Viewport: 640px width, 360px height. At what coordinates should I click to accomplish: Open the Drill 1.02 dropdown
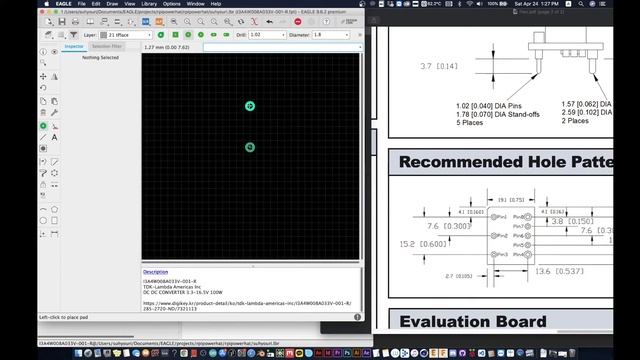(x=267, y=35)
